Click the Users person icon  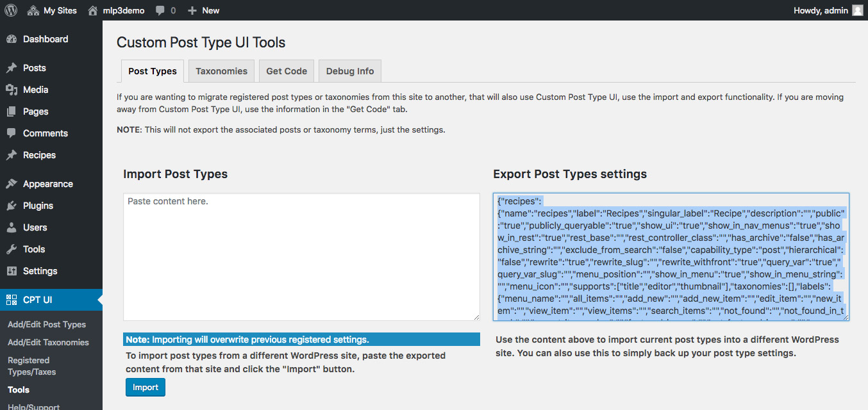pyautogui.click(x=12, y=227)
